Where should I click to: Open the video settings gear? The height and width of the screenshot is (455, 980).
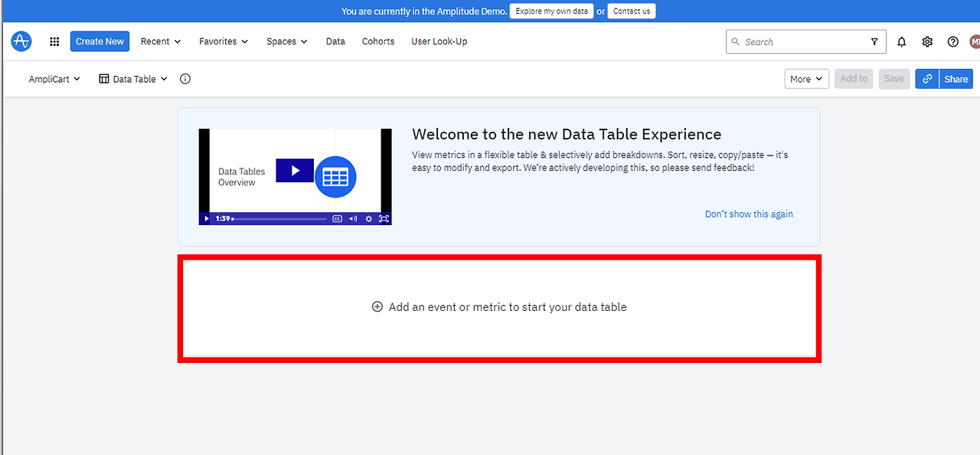click(x=368, y=218)
